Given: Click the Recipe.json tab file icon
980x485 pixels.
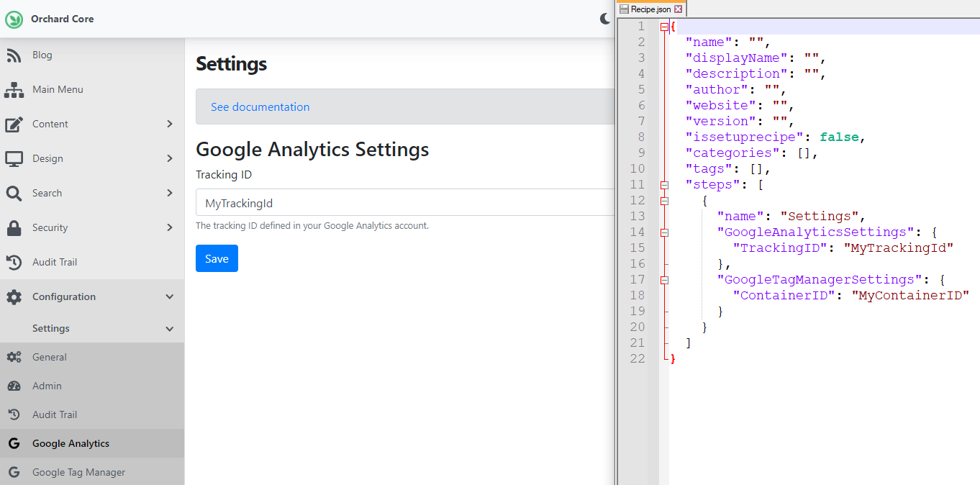Looking at the screenshot, I should [x=624, y=9].
